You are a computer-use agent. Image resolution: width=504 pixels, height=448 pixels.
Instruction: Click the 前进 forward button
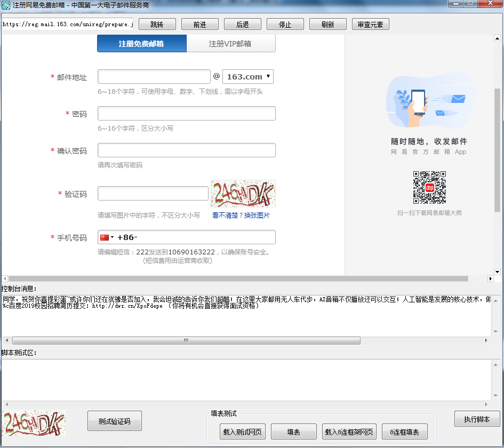[x=200, y=25]
